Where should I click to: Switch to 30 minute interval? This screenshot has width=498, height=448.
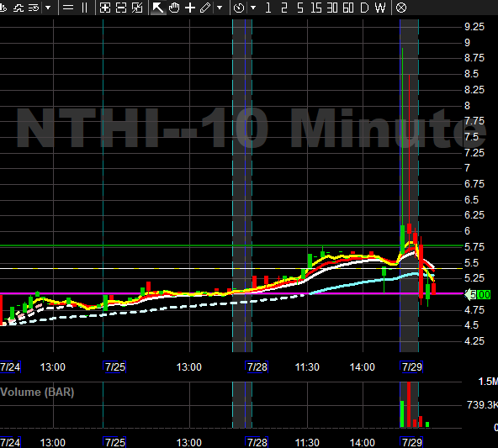[332, 8]
